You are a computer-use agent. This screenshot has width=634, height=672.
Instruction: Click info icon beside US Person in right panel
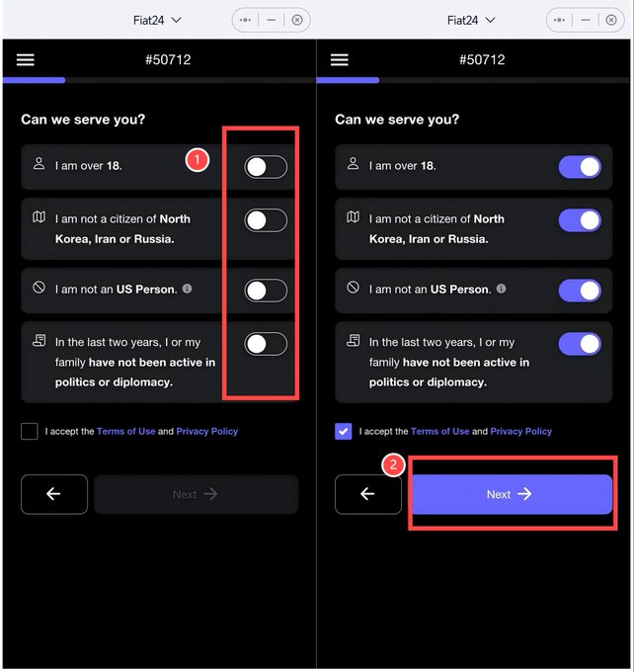(x=502, y=289)
